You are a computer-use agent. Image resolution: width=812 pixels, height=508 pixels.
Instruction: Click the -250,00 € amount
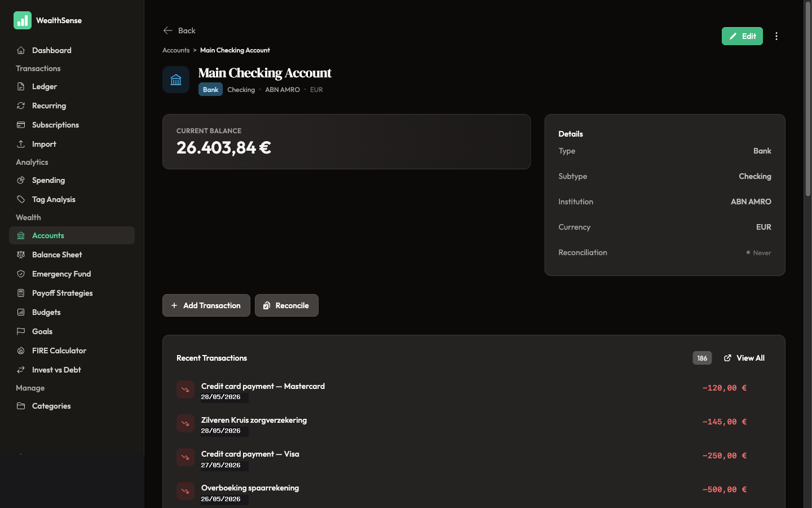(x=724, y=456)
